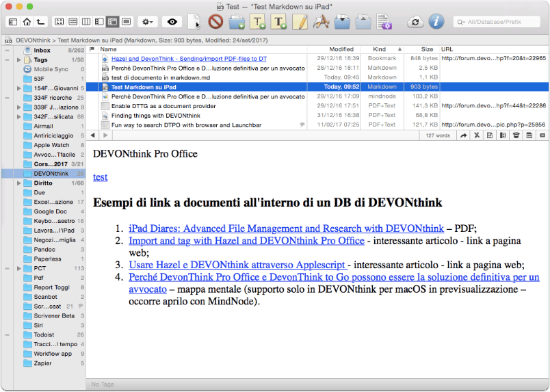The image size is (550, 392).
Task: Click the All/Database/Prefix search field
Action: pyautogui.click(x=497, y=22)
